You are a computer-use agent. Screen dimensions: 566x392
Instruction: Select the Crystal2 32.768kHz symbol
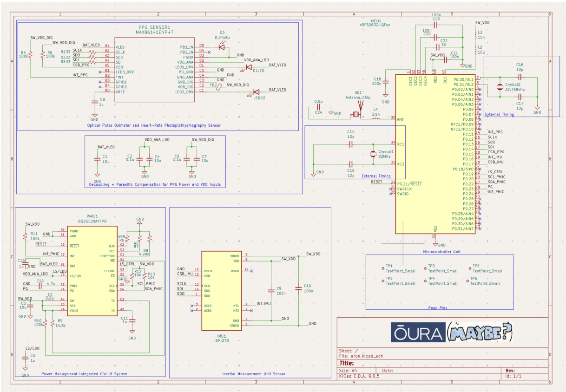point(500,87)
